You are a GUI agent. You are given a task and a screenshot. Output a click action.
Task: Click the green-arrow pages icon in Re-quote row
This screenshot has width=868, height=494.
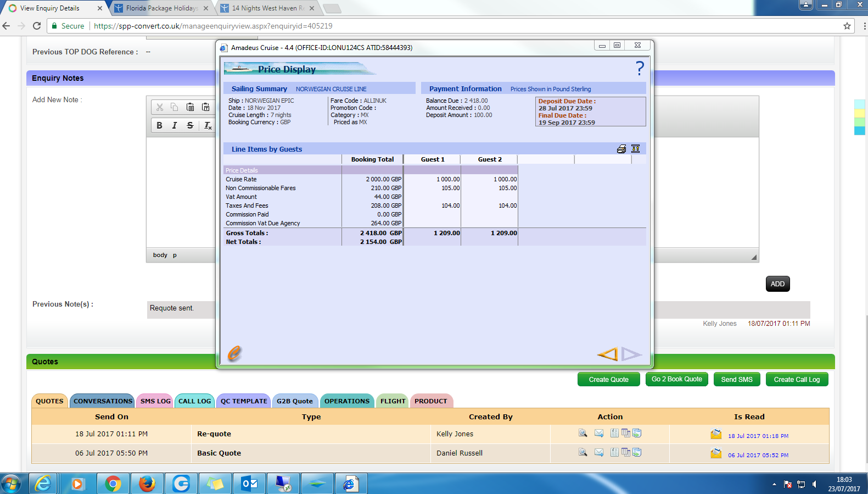(637, 433)
